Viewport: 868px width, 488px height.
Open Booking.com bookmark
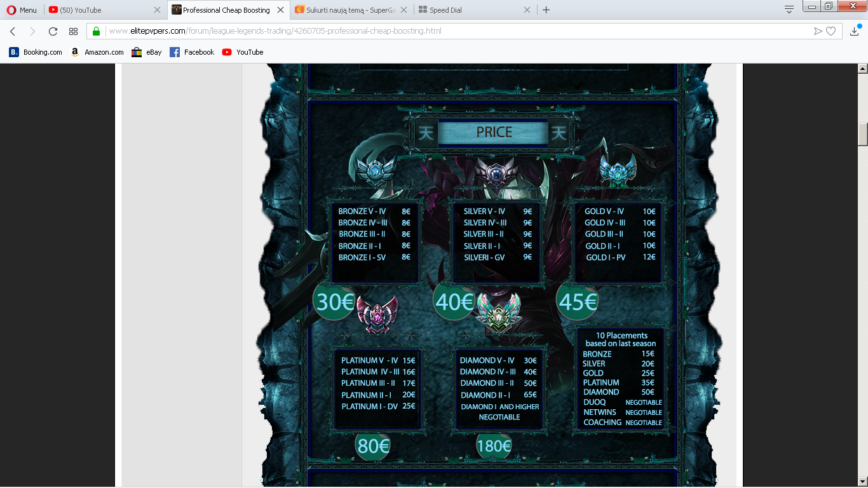tap(36, 52)
